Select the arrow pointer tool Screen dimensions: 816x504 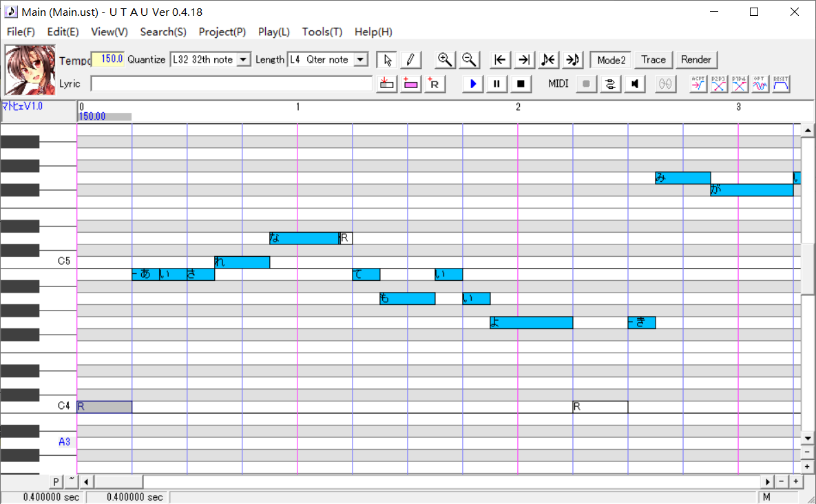click(388, 60)
